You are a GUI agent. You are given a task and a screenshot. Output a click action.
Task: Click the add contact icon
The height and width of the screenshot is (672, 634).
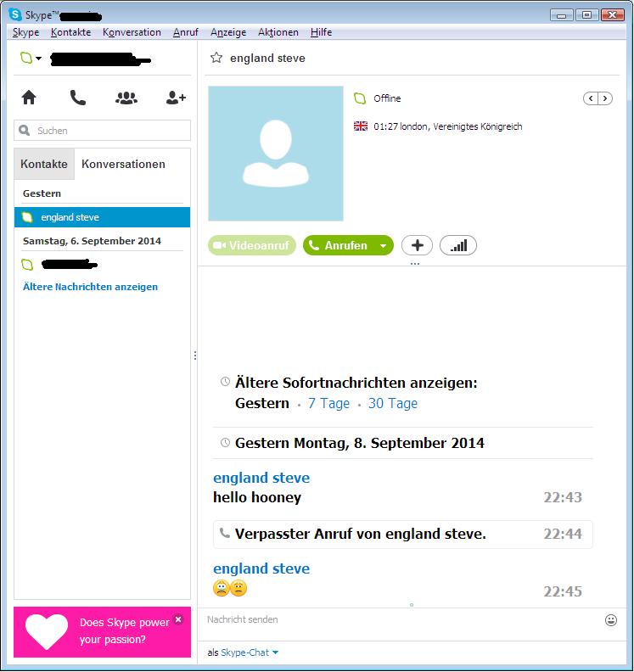pos(176,98)
